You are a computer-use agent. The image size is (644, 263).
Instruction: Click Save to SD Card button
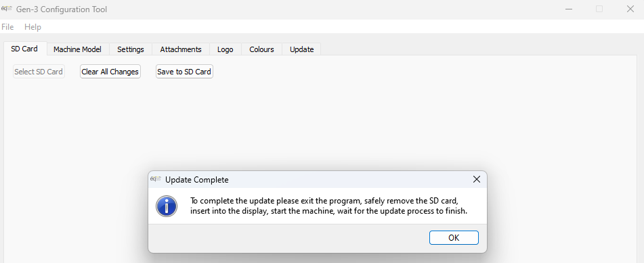[184, 72]
